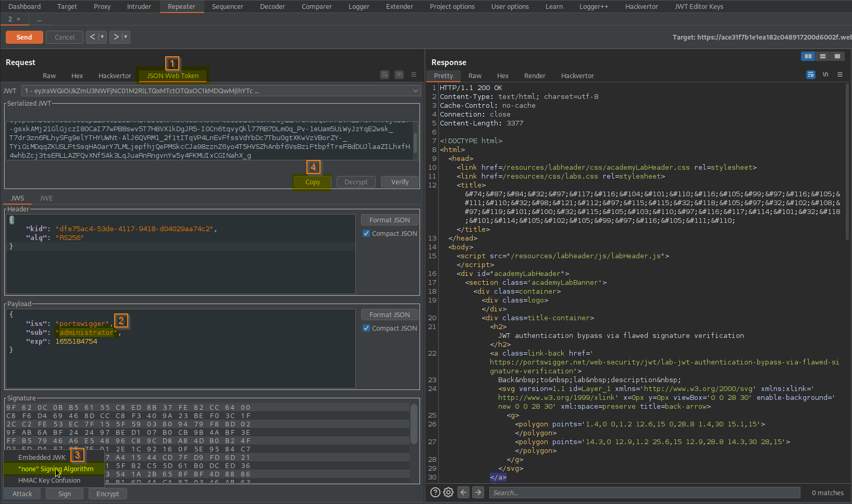Use the response panel vertical scrollbar

[x=847, y=161]
